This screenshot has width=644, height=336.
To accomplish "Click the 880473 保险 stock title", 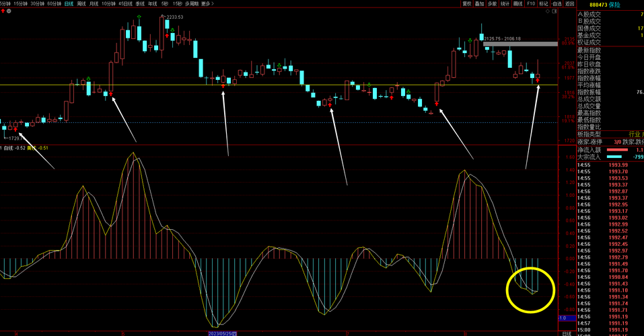I will coord(604,5).
